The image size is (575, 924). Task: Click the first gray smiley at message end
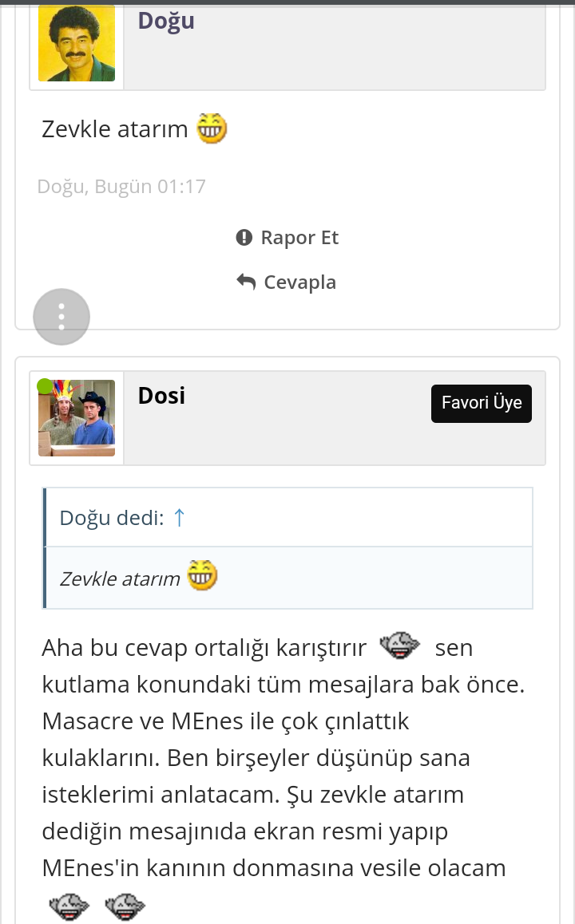point(67,906)
